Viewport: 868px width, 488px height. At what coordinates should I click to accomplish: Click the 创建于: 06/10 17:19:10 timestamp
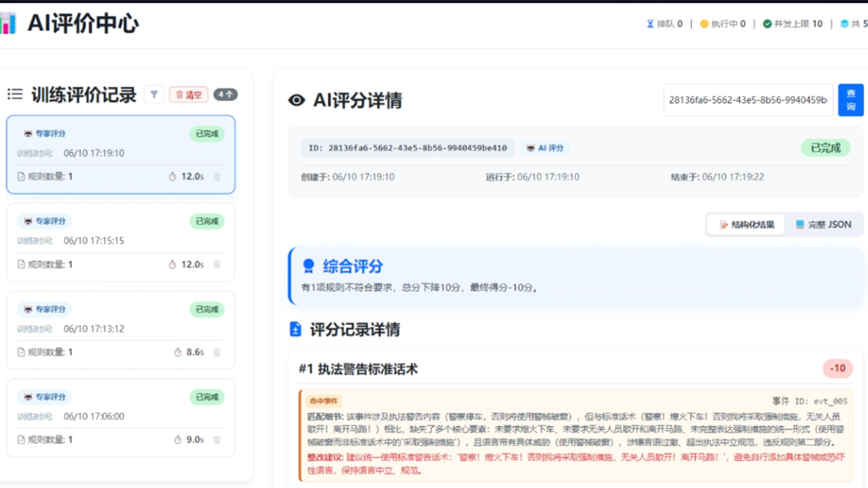click(x=348, y=177)
